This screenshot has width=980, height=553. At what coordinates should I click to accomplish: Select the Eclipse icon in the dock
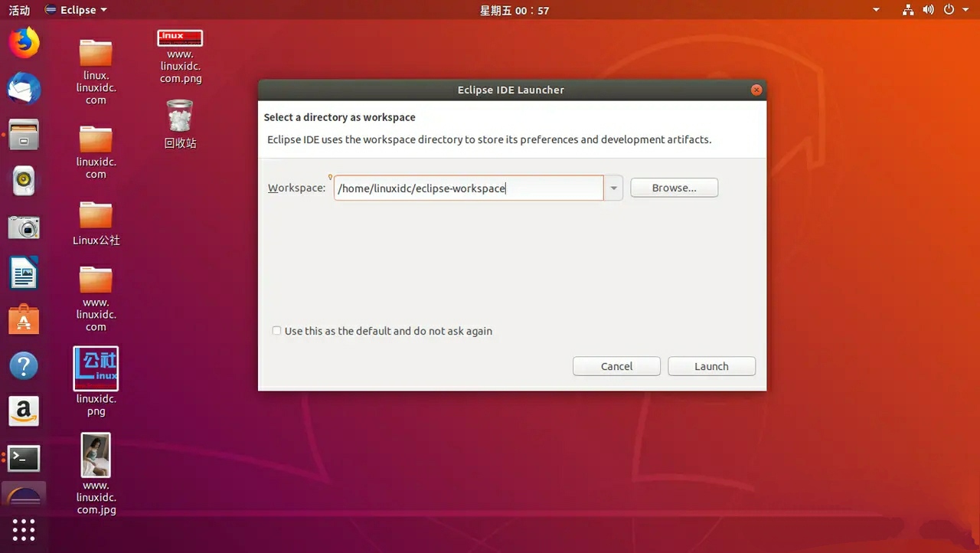24,496
